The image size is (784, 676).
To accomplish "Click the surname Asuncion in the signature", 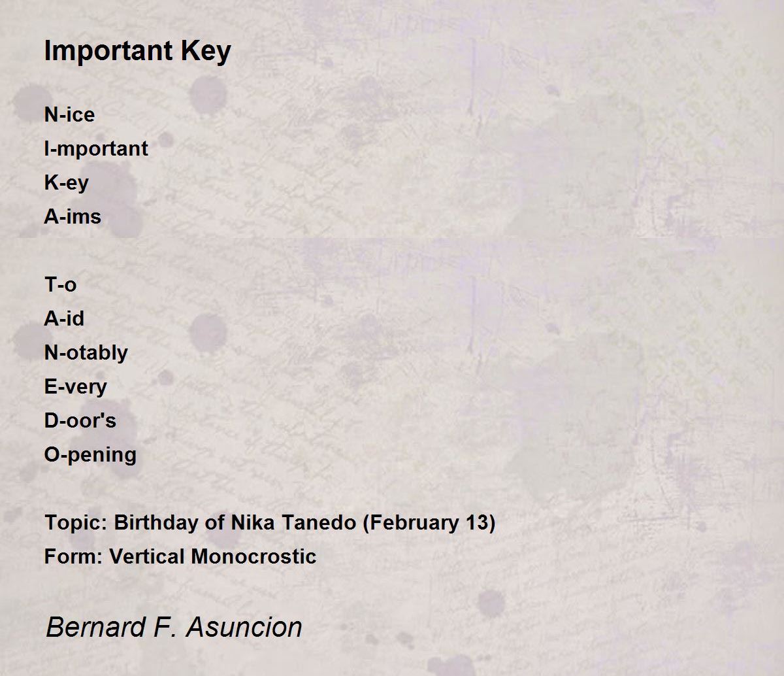I will 244,627.
